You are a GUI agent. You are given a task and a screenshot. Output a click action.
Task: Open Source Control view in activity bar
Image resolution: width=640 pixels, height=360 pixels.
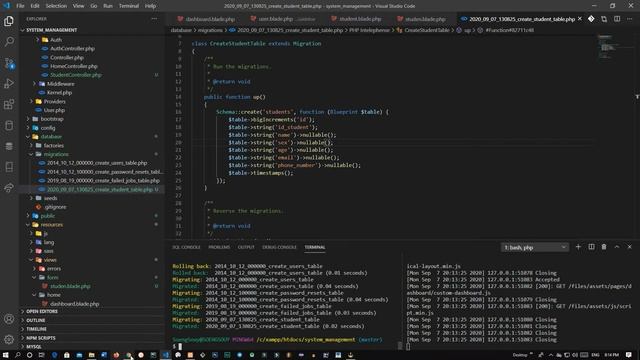point(9,63)
